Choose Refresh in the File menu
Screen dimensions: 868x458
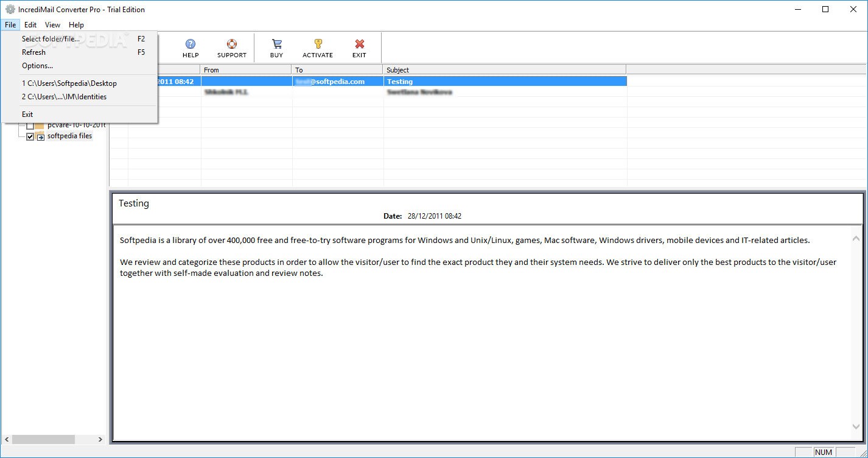80,52
